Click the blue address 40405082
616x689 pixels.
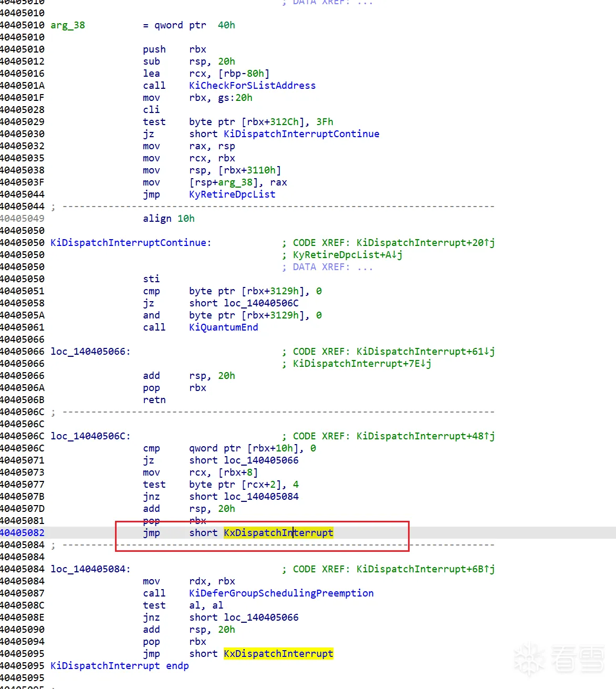point(22,533)
